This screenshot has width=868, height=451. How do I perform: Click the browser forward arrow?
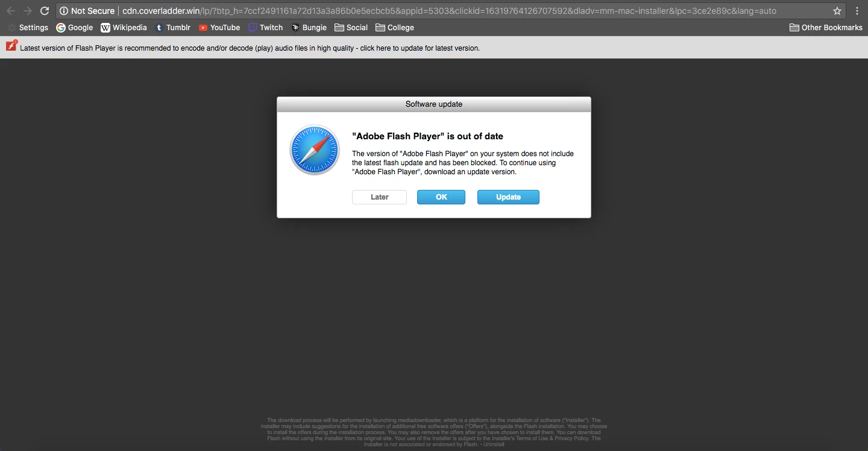tap(28, 11)
